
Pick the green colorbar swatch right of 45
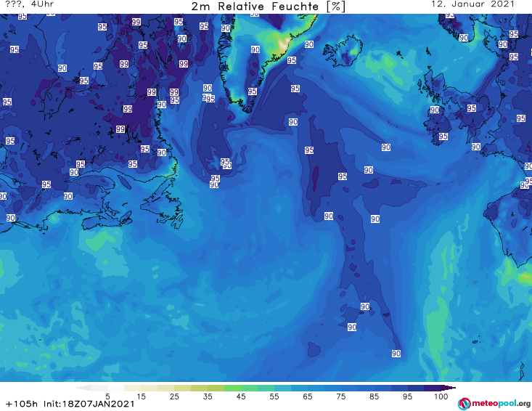pos(249,388)
